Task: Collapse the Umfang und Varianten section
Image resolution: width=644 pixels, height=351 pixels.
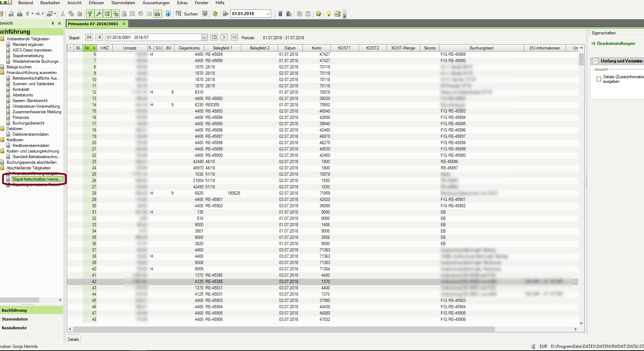Action: pos(595,61)
